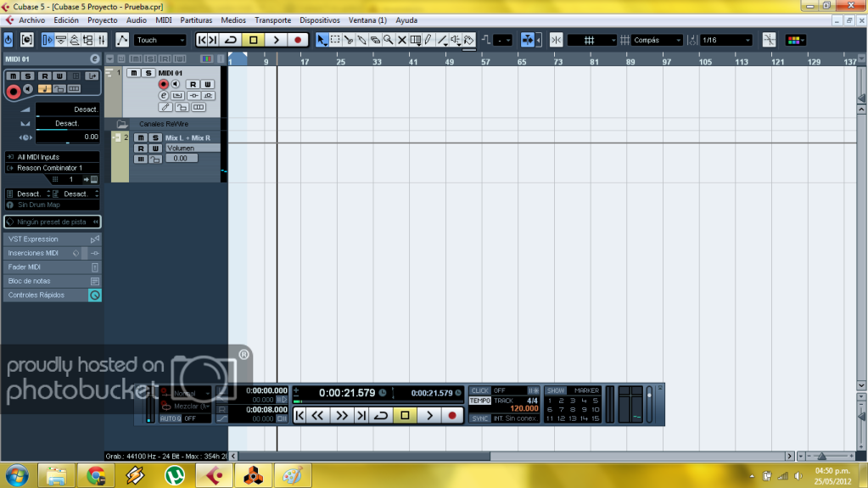The width and height of the screenshot is (868, 488).
Task: Select the Glue tool
Action: pos(361,40)
